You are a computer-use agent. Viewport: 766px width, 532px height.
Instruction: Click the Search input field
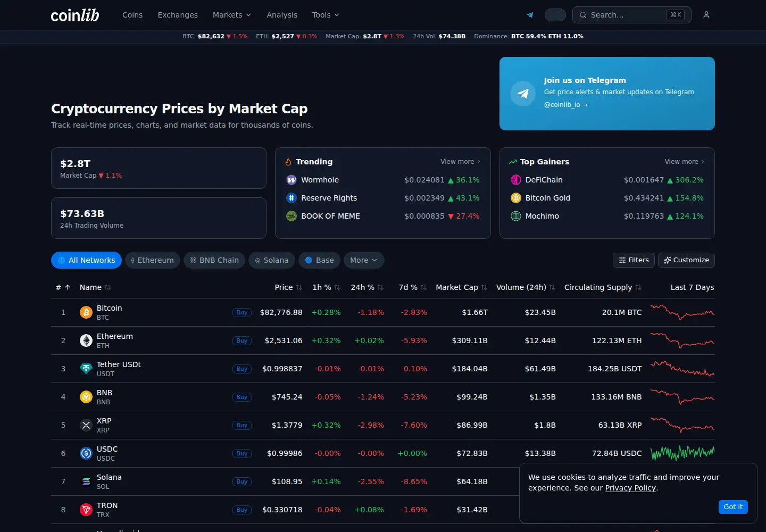click(x=632, y=15)
